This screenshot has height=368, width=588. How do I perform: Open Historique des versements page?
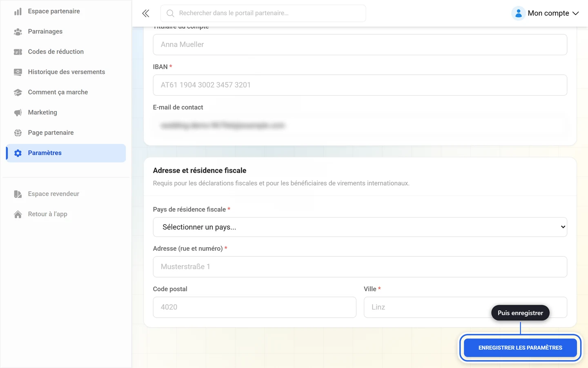[x=66, y=72]
